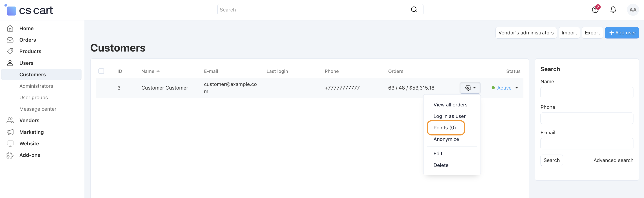Screen dimensions: 644x198
Task: Open User groups in the sidebar
Action: click(33, 97)
